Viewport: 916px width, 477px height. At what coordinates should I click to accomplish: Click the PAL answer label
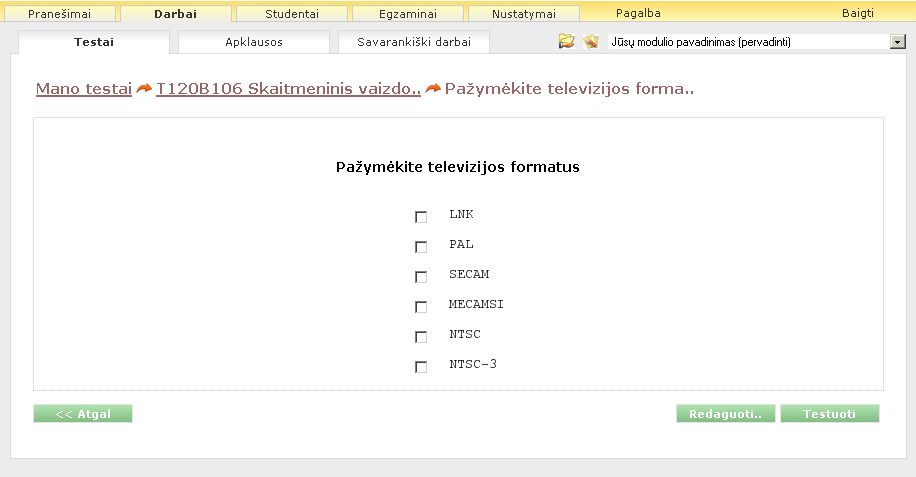[x=461, y=244]
